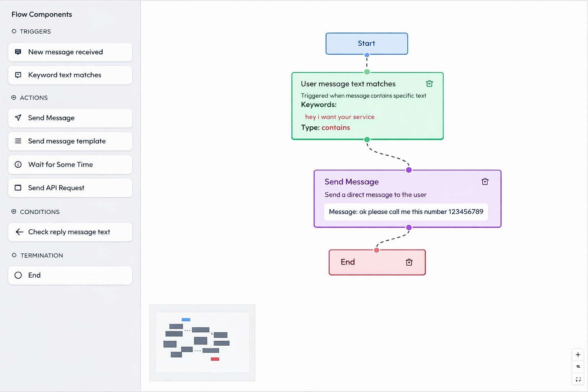Click the Start node on canvas

click(366, 44)
